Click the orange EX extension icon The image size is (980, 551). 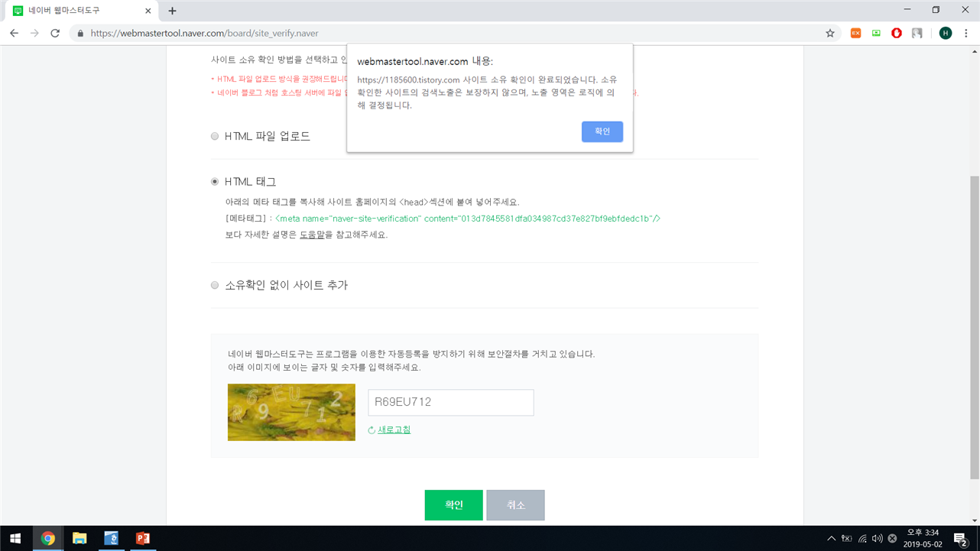point(855,34)
